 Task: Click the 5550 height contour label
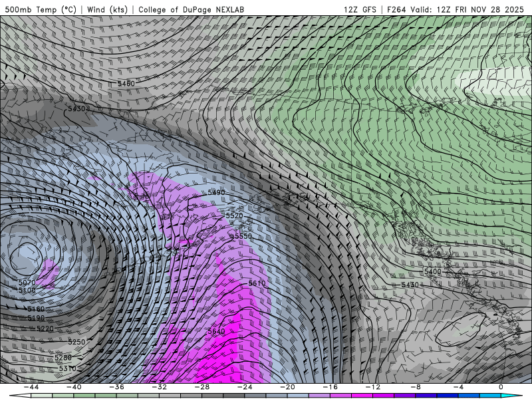[243, 236]
